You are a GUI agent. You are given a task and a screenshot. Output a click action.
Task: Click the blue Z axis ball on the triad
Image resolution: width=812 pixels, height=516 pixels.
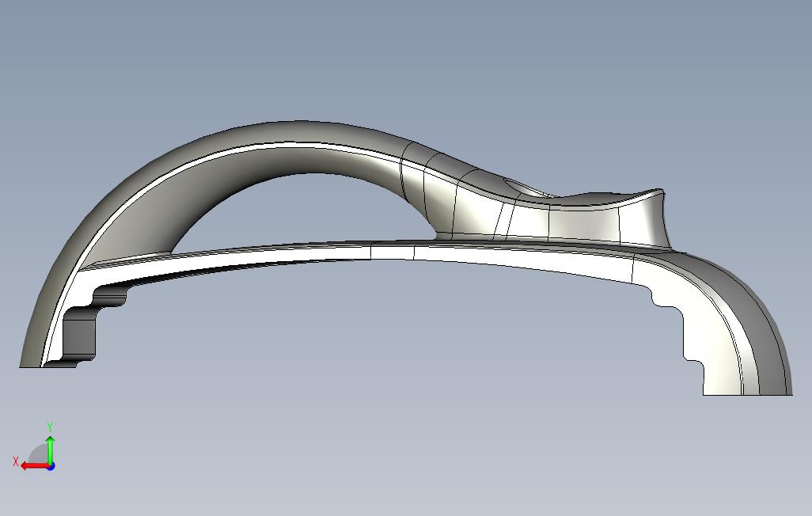pyautogui.click(x=51, y=466)
